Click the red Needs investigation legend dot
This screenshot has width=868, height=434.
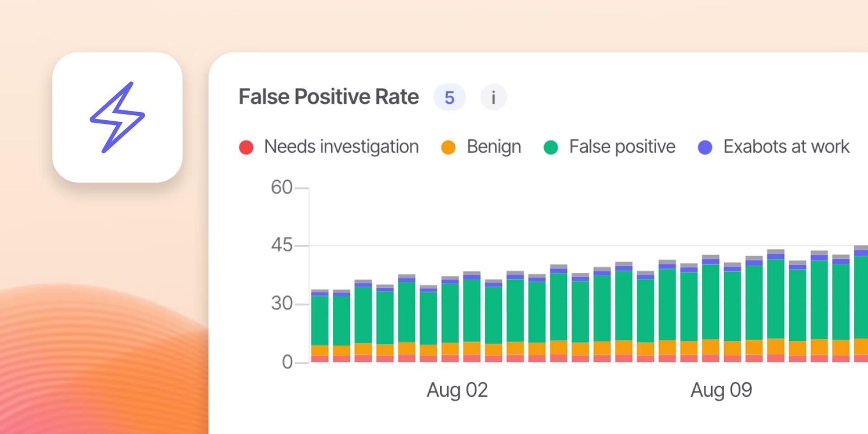point(246,147)
